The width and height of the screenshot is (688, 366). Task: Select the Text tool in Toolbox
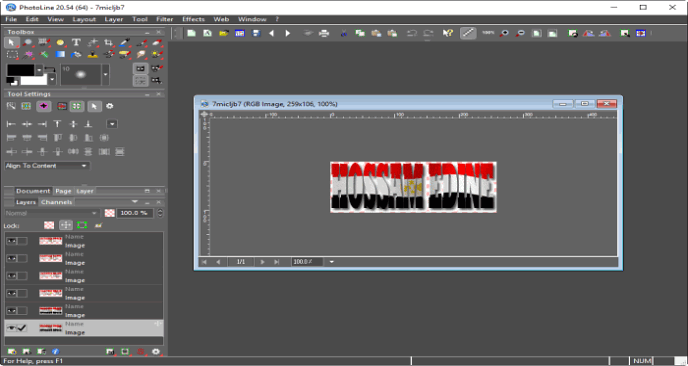(76, 43)
